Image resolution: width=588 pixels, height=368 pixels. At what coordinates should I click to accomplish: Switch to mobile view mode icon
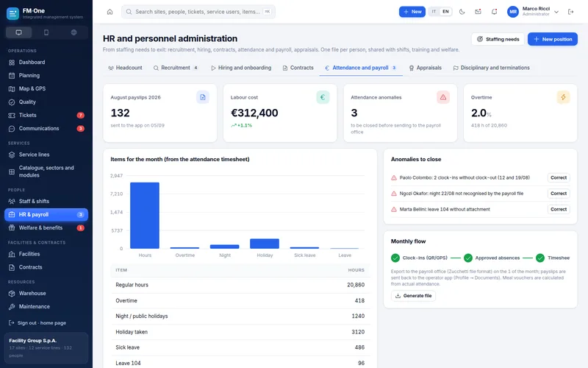click(46, 32)
